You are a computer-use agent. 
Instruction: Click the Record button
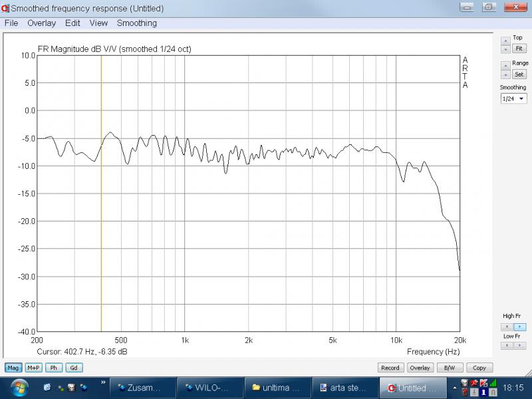click(x=390, y=368)
